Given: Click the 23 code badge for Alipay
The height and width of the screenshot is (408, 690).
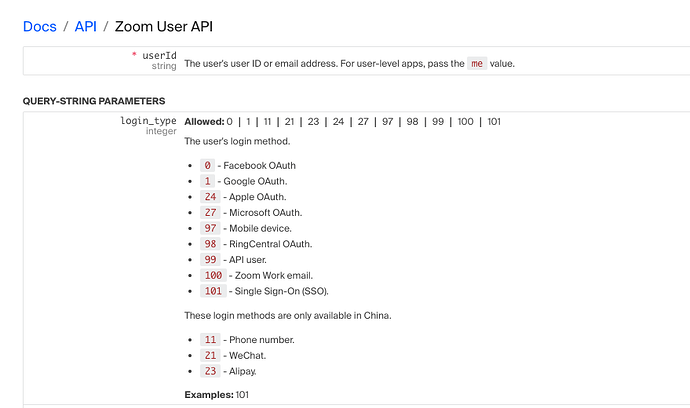Looking at the screenshot, I should pyautogui.click(x=210, y=371).
